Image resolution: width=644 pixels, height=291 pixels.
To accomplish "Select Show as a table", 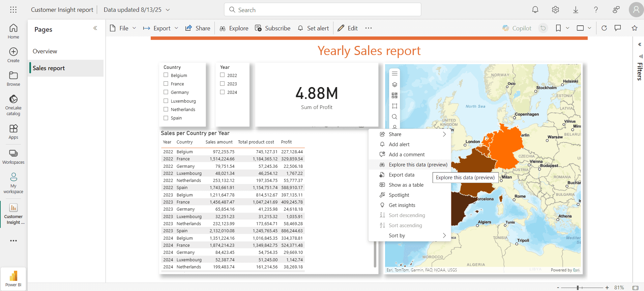I will 410,185.
